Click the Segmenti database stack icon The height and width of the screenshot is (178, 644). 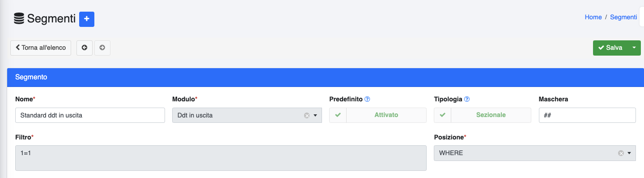19,19
